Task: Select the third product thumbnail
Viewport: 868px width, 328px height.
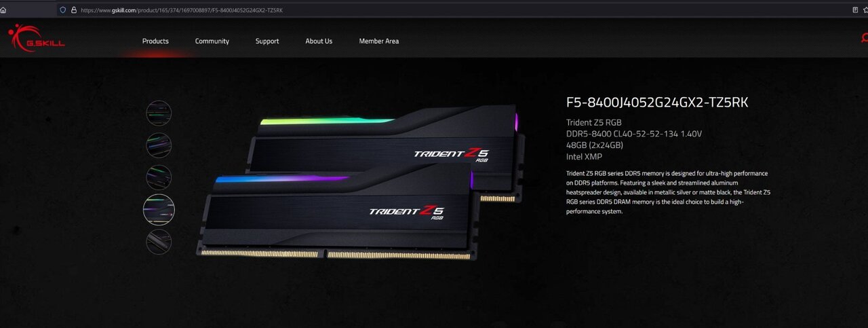Action: [x=159, y=177]
